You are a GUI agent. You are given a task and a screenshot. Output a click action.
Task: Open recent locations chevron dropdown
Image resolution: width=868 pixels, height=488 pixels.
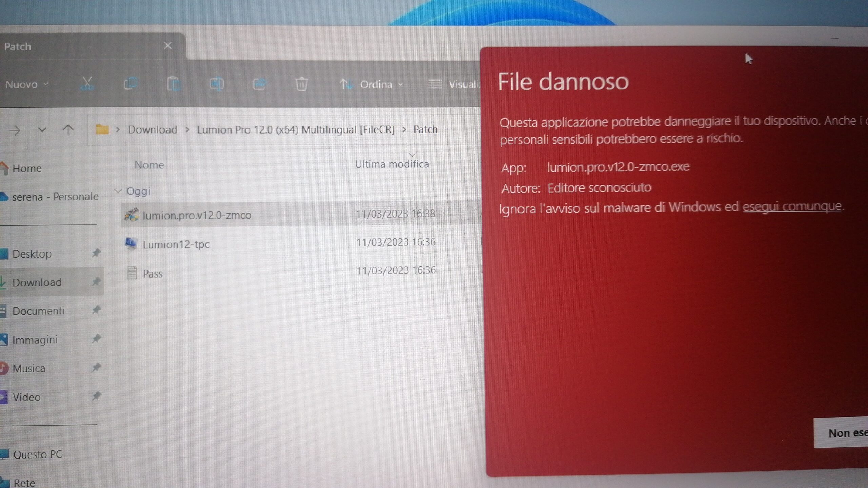tap(42, 130)
